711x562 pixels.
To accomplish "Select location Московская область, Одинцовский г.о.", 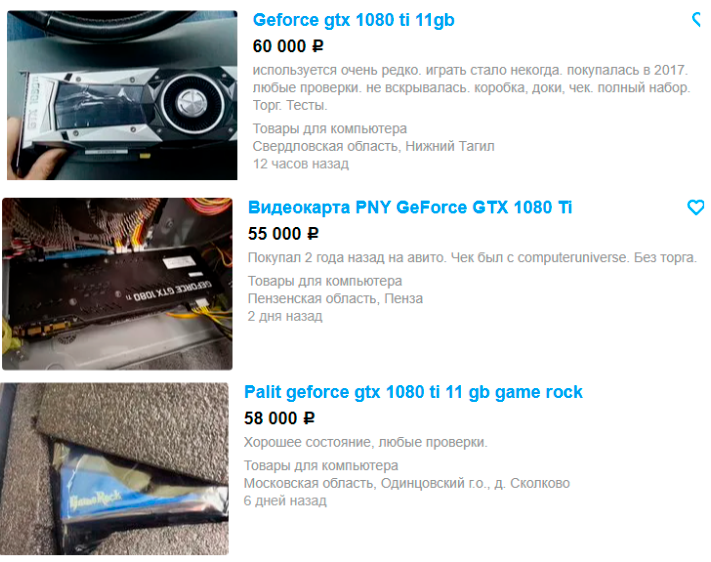I will tap(407, 484).
